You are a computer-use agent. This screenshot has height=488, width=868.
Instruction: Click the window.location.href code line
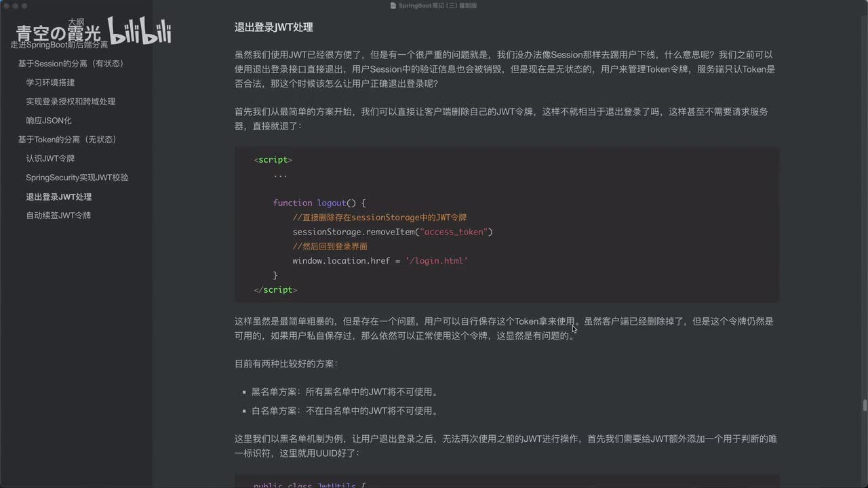[x=380, y=261]
